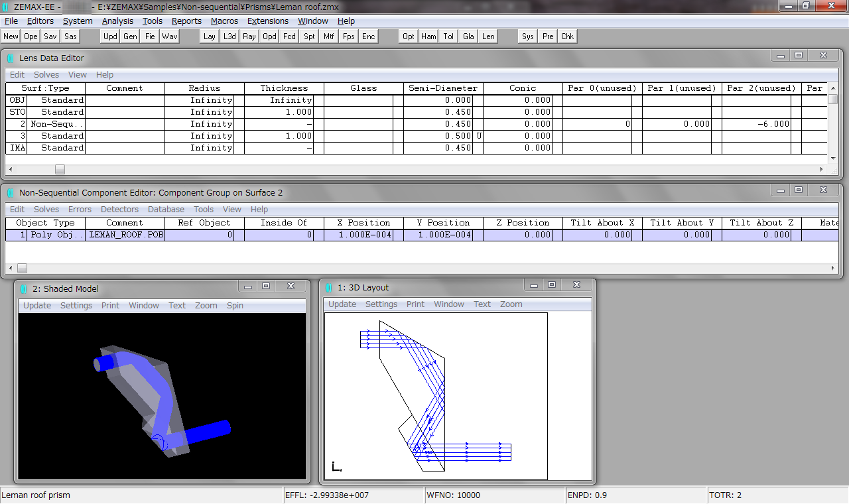Viewport: 849px width, 504px height.
Task: Select the LEMAN_ROOF.POB comment cell
Action: coord(125,235)
